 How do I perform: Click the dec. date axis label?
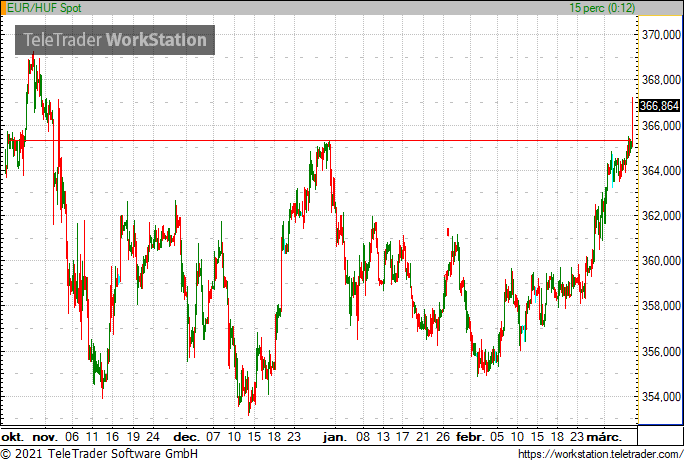(x=186, y=437)
